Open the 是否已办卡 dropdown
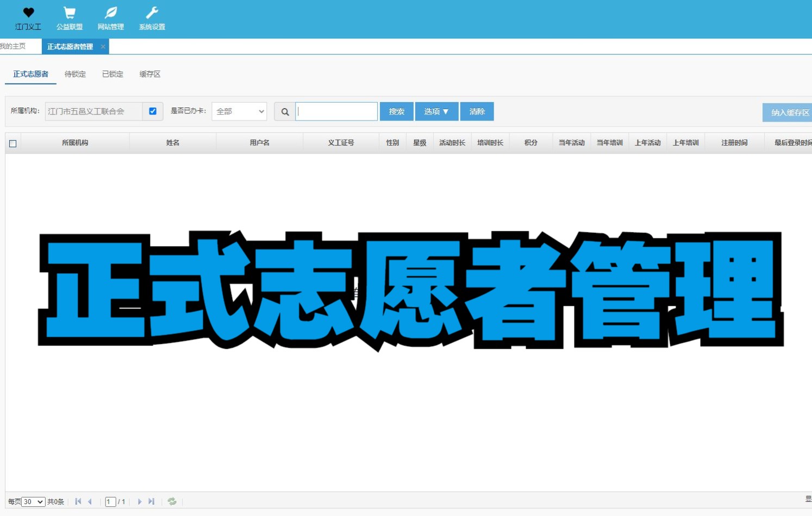Screen dimensions: 812x516 tap(239, 111)
